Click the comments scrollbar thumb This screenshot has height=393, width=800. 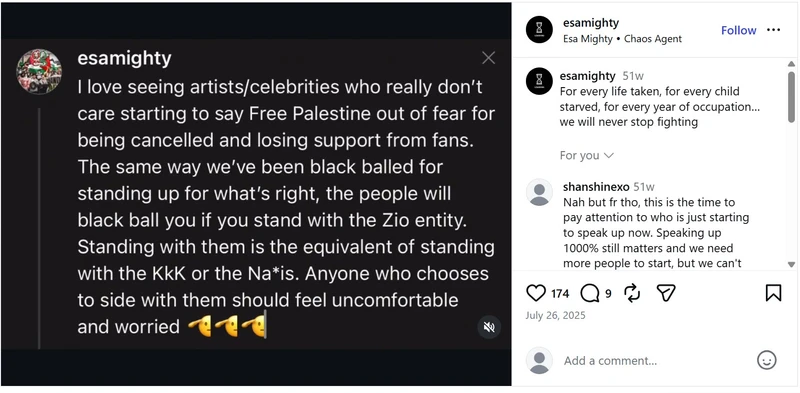(791, 97)
